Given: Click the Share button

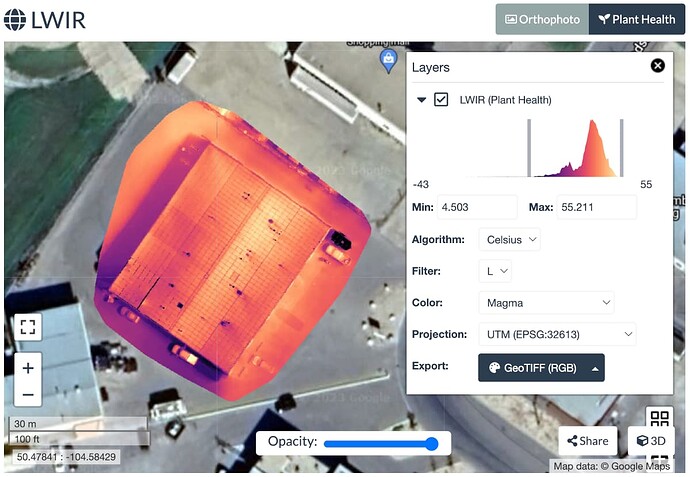Looking at the screenshot, I should (x=587, y=441).
